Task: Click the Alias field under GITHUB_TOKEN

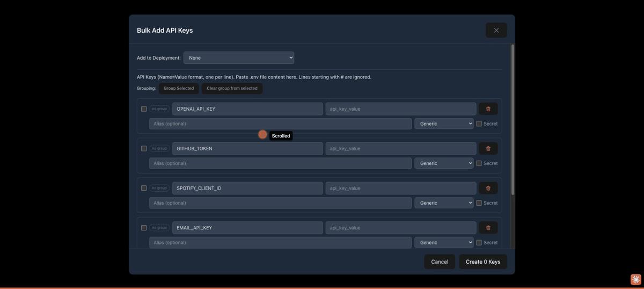Action: tap(281, 163)
